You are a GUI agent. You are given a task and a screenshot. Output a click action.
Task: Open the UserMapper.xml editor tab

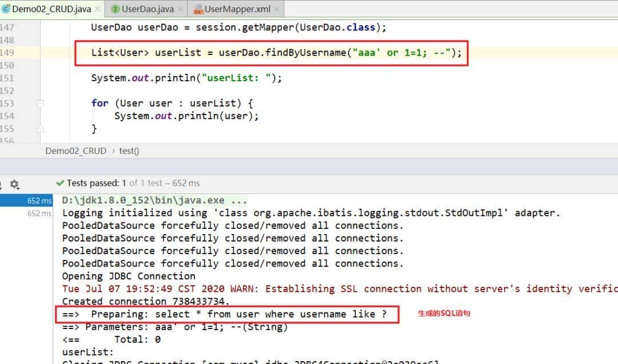click(237, 9)
